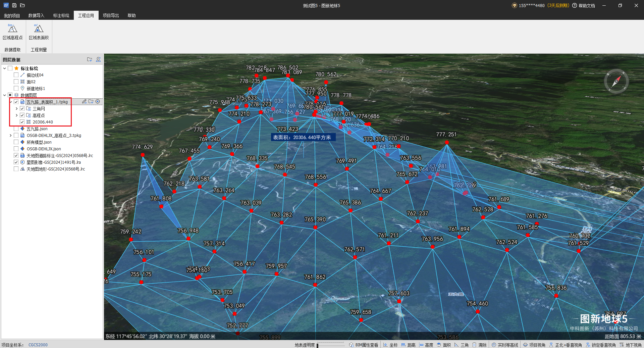Enable the 五九路.json layer checkbox
644x348 pixels.
pyautogui.click(x=16, y=129)
